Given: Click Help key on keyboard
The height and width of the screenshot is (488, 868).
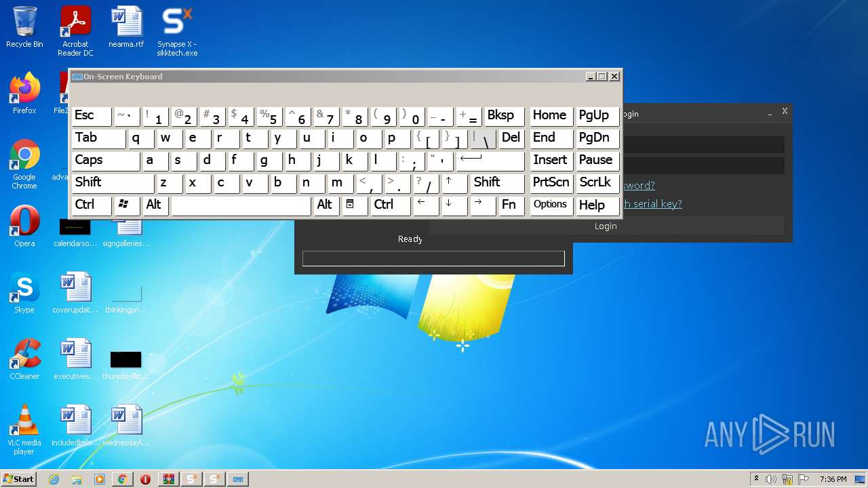Looking at the screenshot, I should [597, 205].
